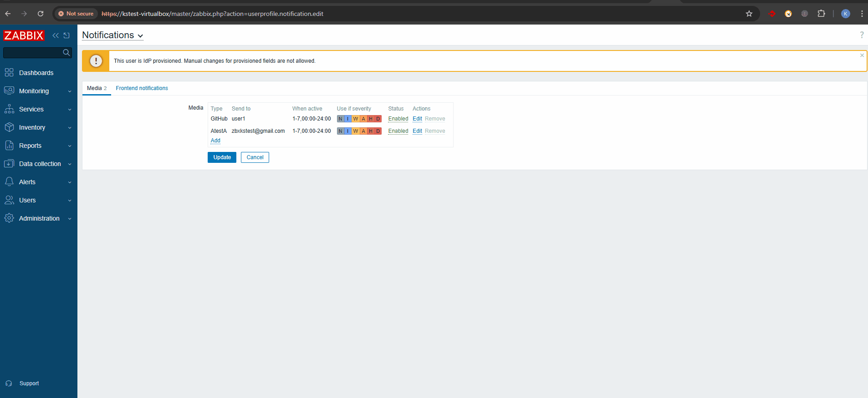Switch to the Media tab
Viewport: 868px width, 398px height.
97,88
